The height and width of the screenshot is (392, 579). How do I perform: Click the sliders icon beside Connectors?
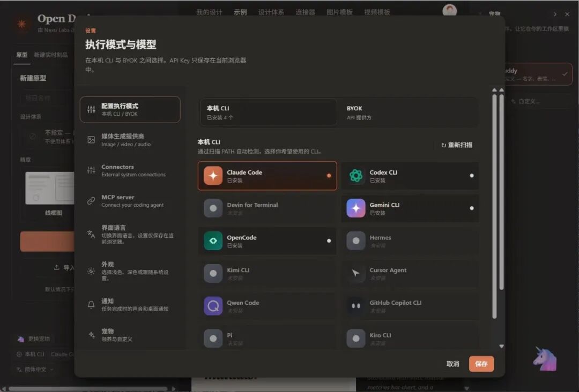[91, 170]
